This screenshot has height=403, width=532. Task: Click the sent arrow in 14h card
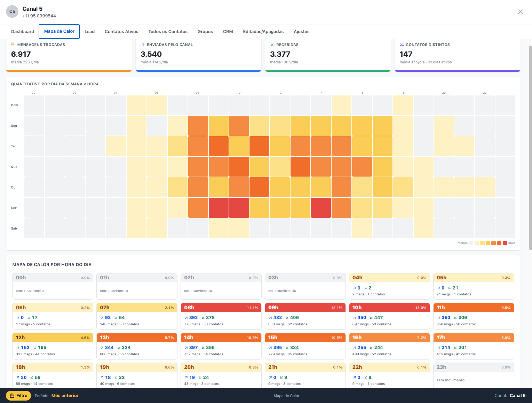click(186, 348)
